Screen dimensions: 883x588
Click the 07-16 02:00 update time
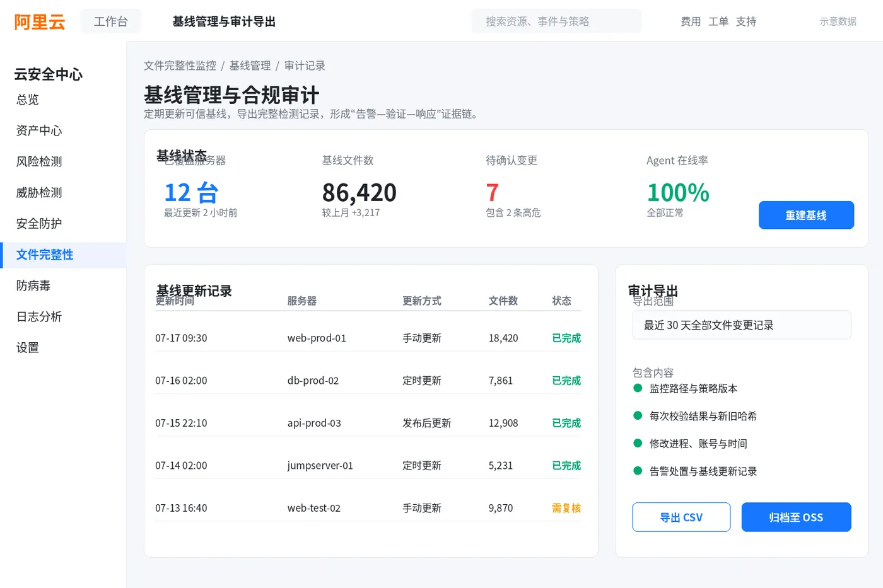(x=181, y=381)
